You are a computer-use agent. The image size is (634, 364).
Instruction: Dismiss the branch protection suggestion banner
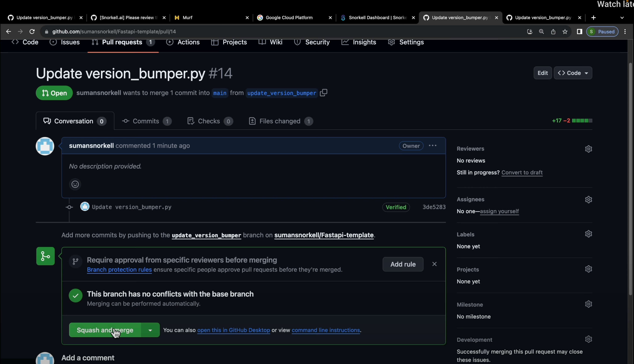435,264
